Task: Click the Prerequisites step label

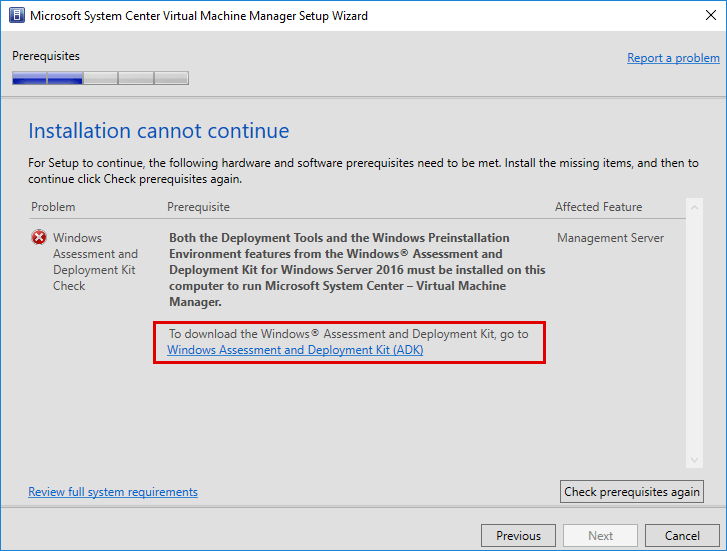Action: 46,56
